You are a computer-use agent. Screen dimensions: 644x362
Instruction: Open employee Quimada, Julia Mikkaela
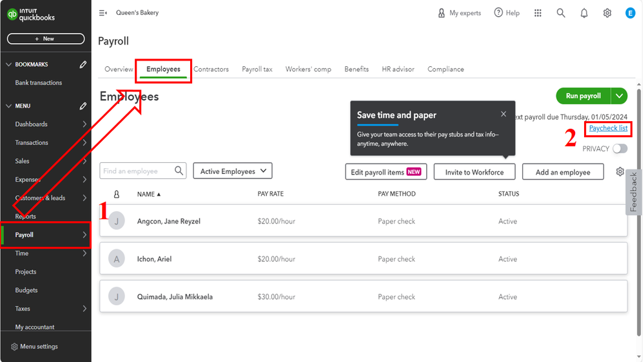pos(175,297)
